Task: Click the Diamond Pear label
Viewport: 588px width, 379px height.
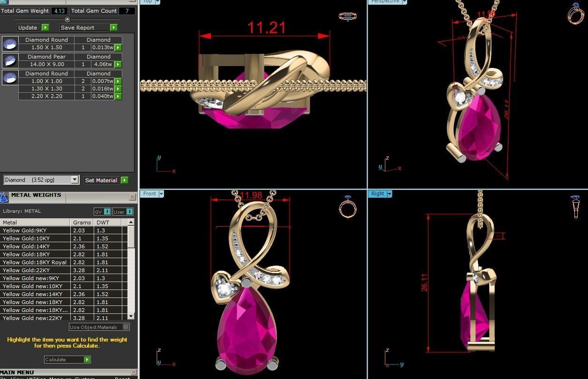Action: [x=47, y=57]
